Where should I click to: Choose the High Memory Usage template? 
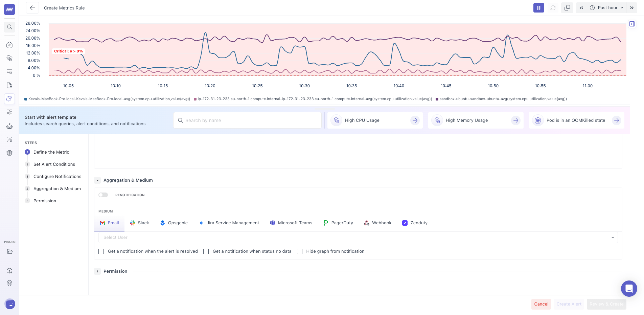pyautogui.click(x=476, y=120)
